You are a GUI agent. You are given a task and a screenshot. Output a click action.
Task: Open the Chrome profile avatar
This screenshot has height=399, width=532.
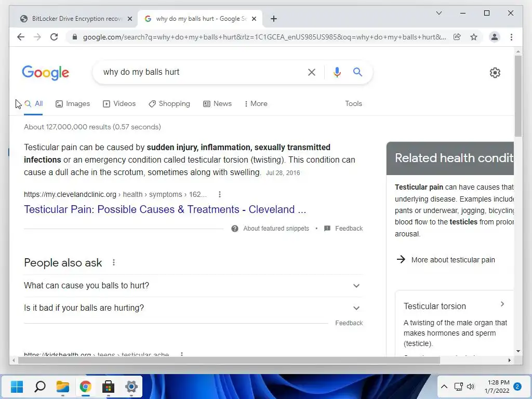(495, 37)
